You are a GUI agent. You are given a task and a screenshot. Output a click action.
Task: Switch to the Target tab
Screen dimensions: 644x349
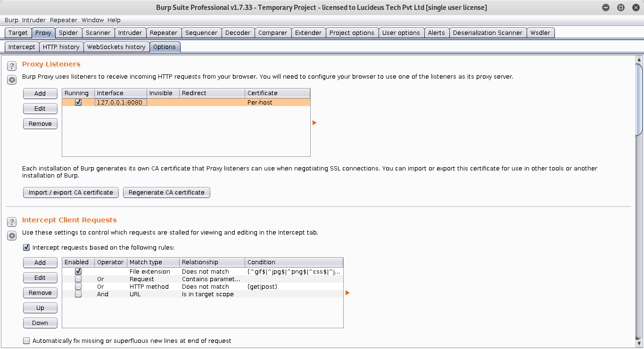pos(18,33)
